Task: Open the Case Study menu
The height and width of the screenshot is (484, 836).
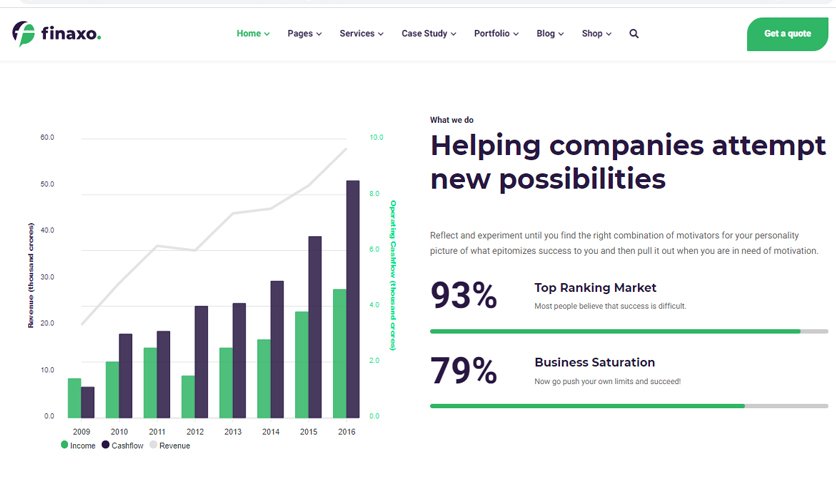Action: coord(429,34)
